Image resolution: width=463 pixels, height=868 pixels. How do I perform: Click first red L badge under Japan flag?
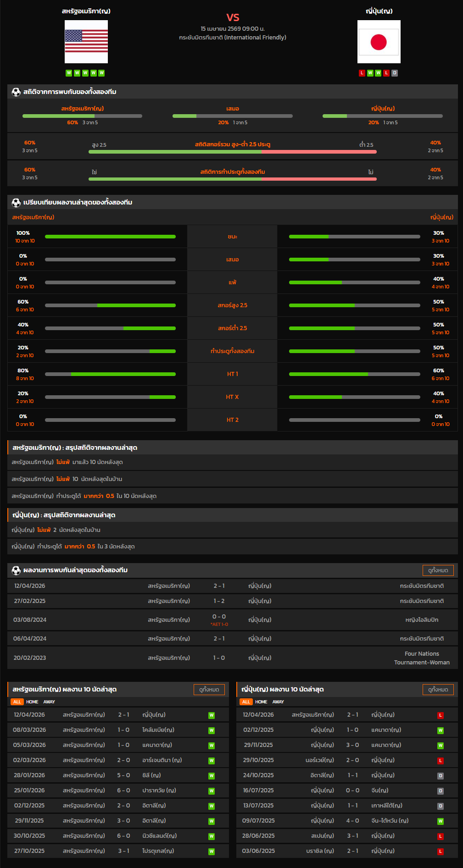coord(362,73)
